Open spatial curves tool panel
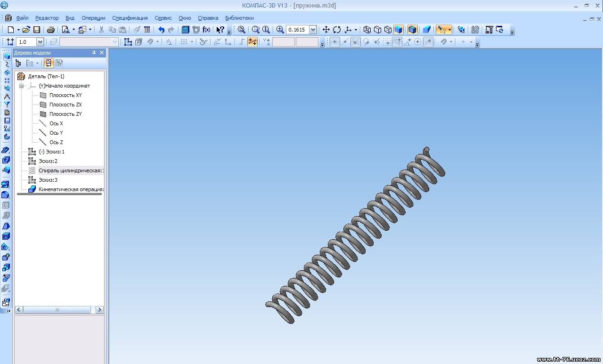The image size is (603, 364). pos(7,65)
